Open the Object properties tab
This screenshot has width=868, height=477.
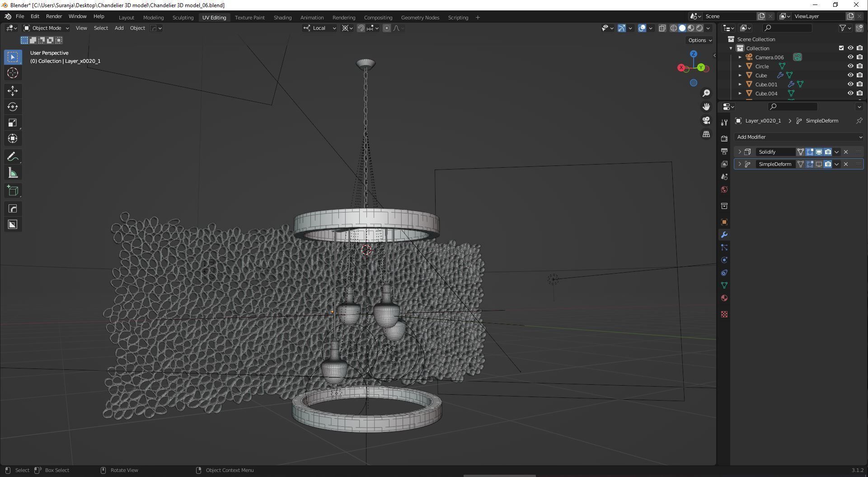pos(724,222)
